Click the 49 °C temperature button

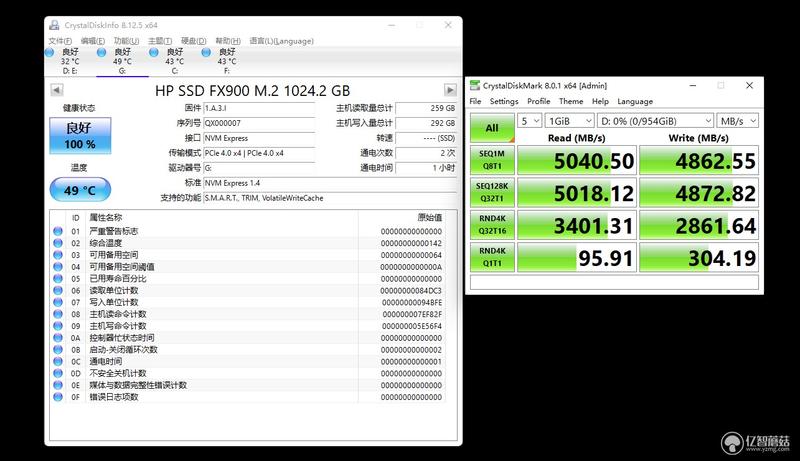(80, 190)
